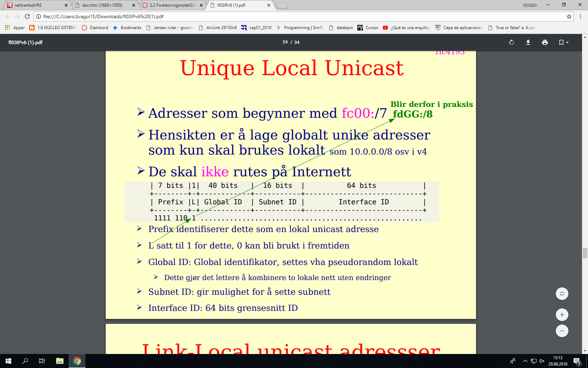Open the Programming | SimR bookmark

(300, 28)
